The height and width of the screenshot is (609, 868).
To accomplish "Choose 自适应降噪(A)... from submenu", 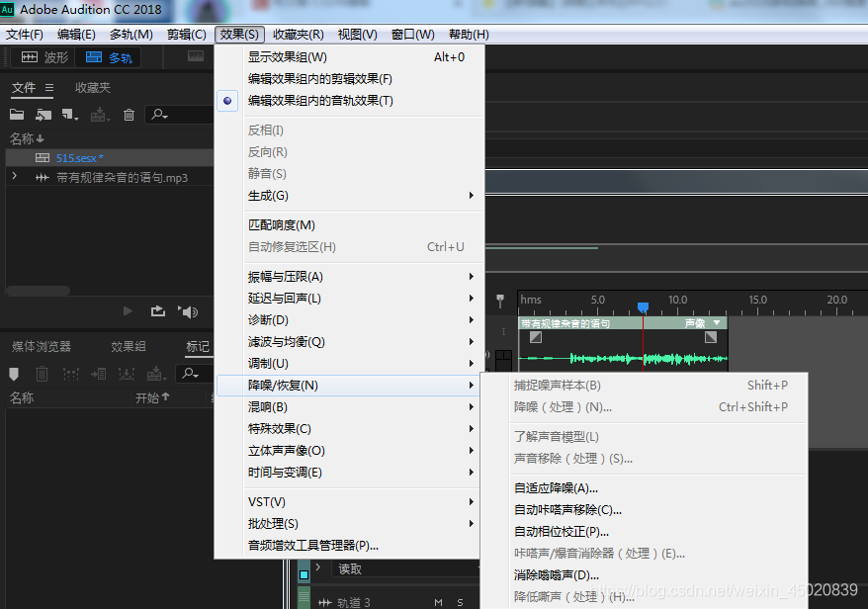I will click(645, 488).
